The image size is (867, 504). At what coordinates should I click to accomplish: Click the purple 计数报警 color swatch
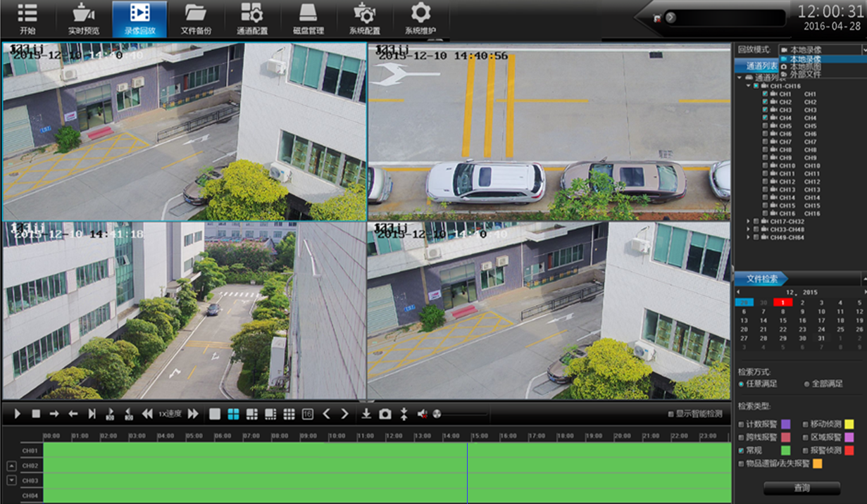click(x=786, y=424)
